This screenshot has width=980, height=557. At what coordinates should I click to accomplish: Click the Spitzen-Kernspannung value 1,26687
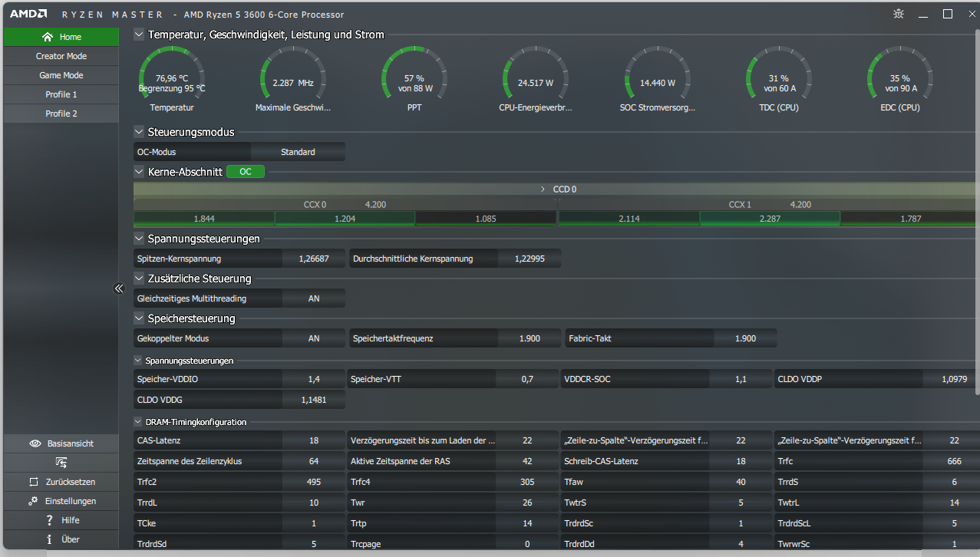click(x=314, y=259)
